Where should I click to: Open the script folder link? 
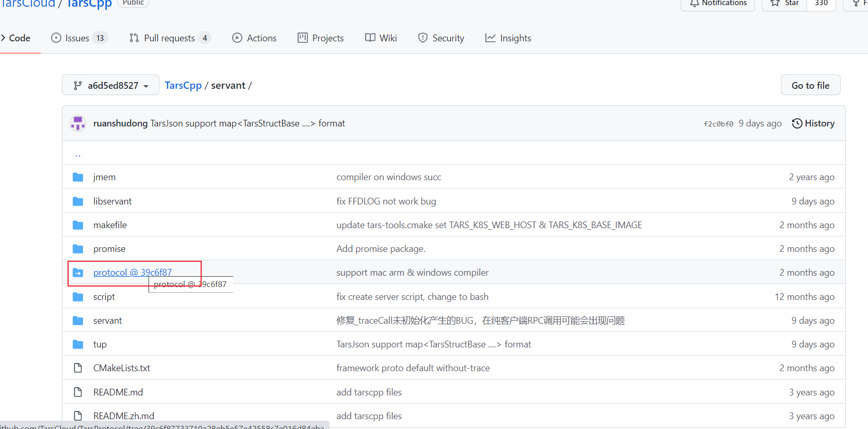coord(104,297)
